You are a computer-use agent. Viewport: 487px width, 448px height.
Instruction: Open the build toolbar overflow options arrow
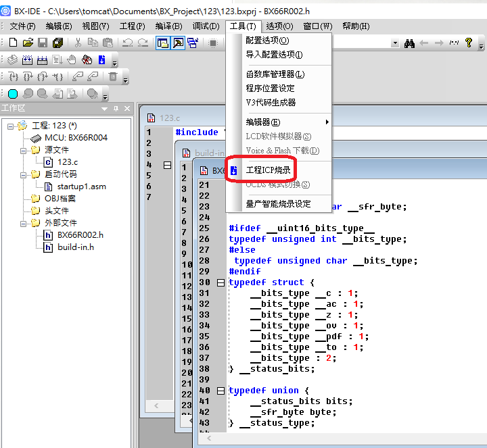114,64
